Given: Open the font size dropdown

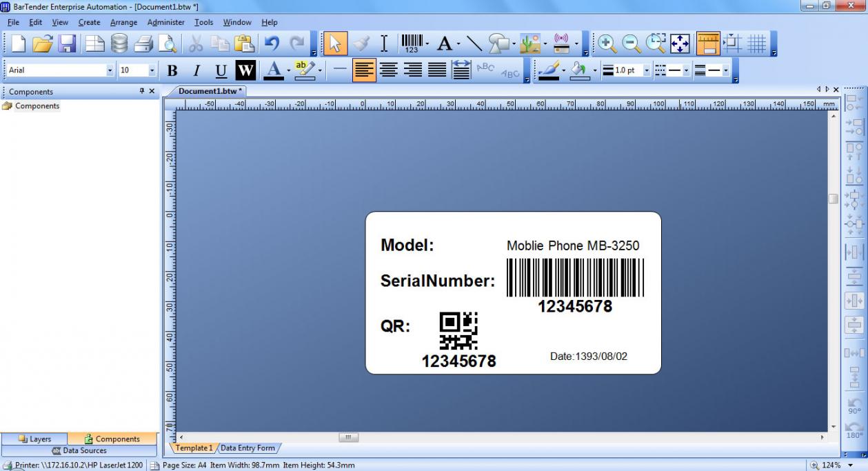Looking at the screenshot, I should click(x=152, y=70).
